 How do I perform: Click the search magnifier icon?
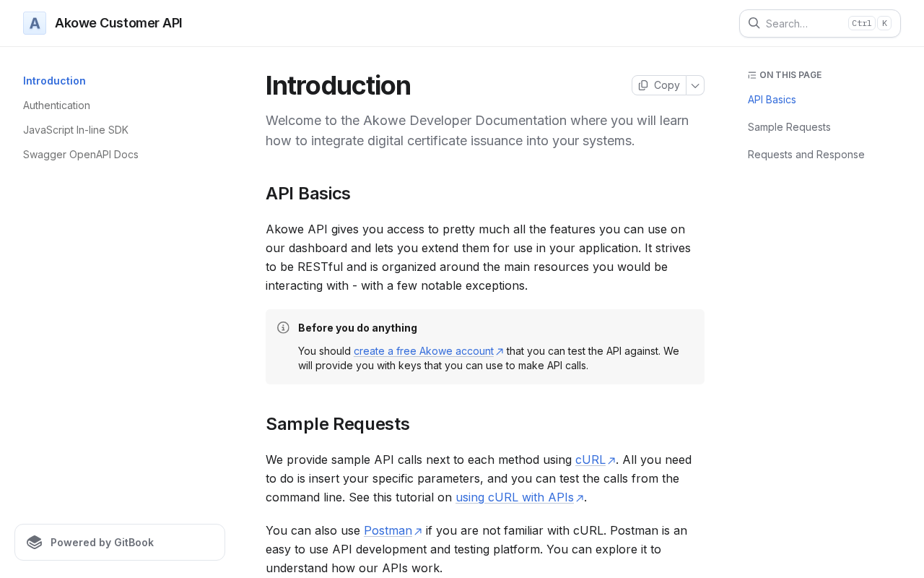tap(754, 23)
